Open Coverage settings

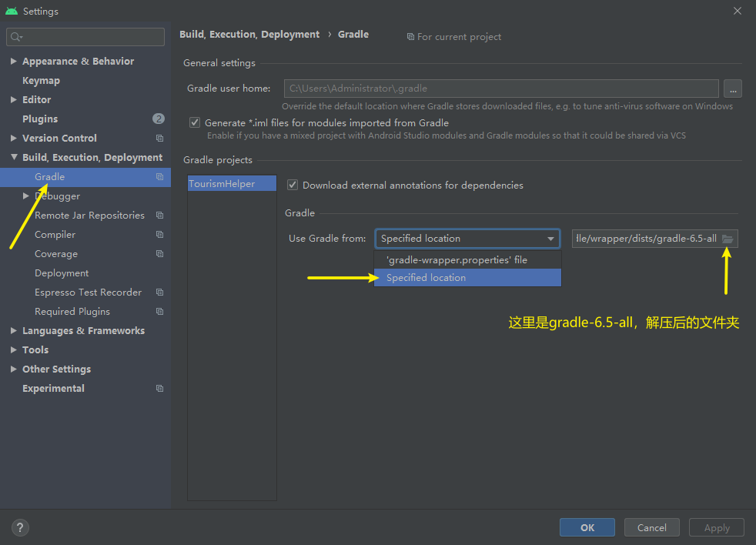tap(56, 254)
